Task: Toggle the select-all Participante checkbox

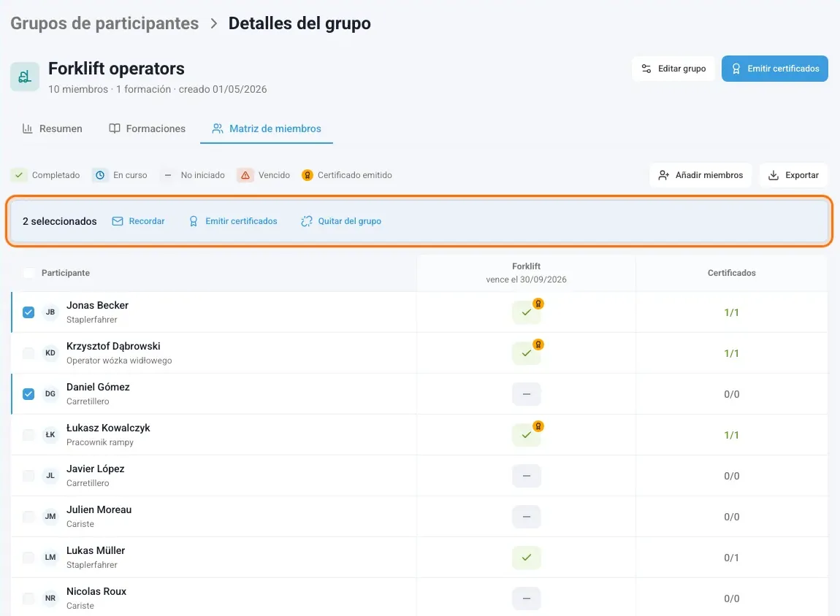Action: (28, 273)
